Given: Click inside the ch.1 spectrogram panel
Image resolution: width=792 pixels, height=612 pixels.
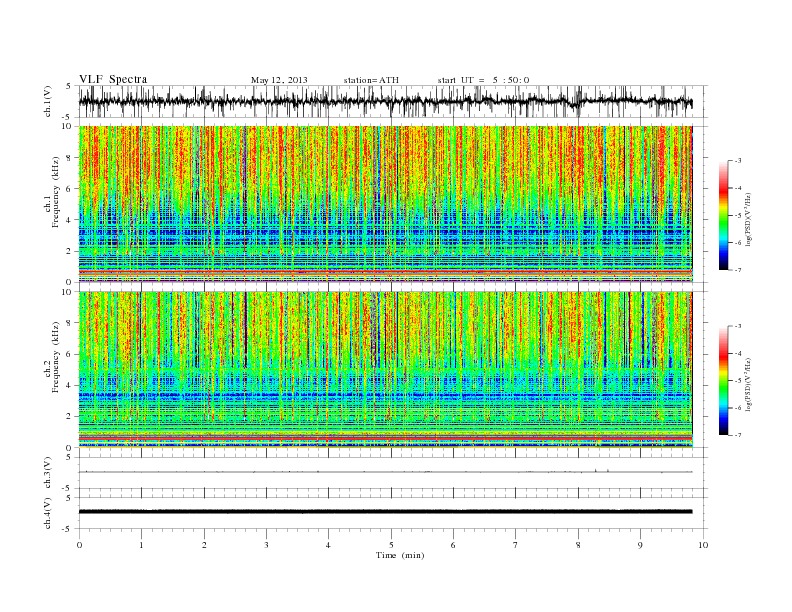Looking at the screenshot, I should tap(385, 204).
